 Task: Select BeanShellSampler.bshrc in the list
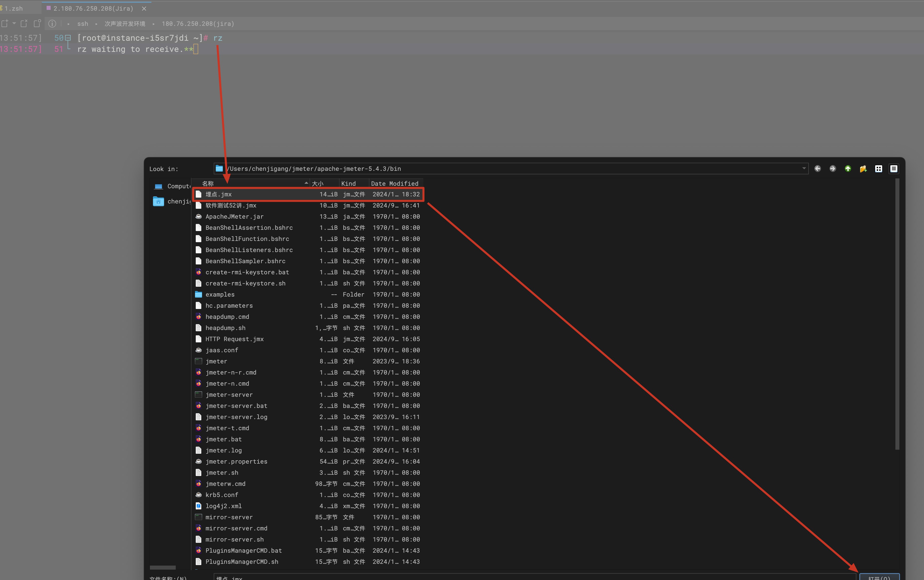click(x=308, y=261)
